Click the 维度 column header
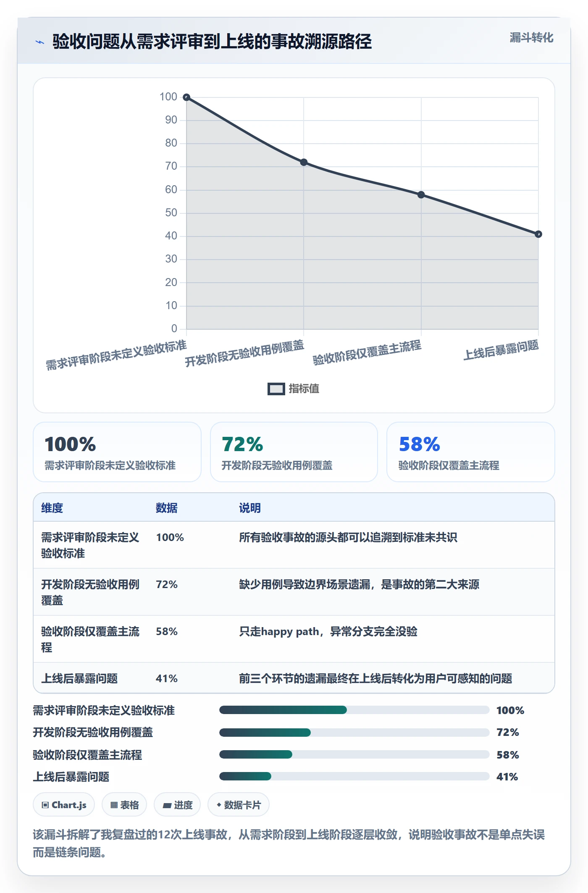Viewport: 588px width, 893px height. pyautogui.click(x=52, y=508)
